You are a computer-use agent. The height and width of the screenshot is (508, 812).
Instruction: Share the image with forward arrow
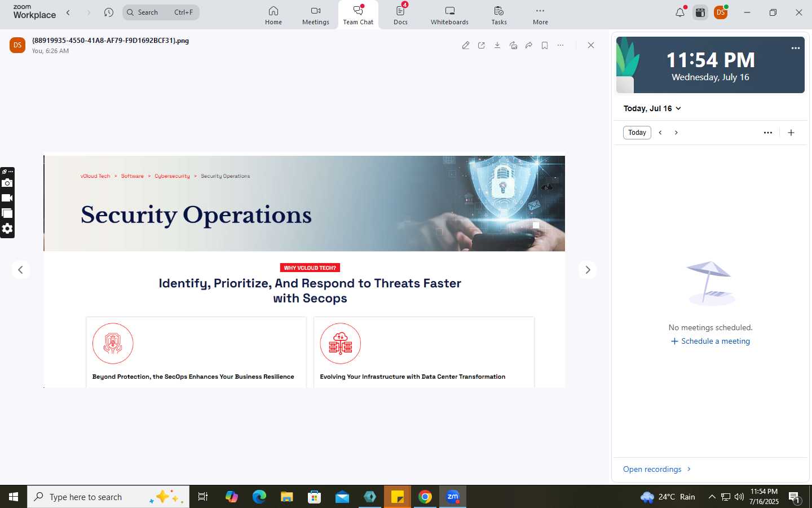point(529,45)
